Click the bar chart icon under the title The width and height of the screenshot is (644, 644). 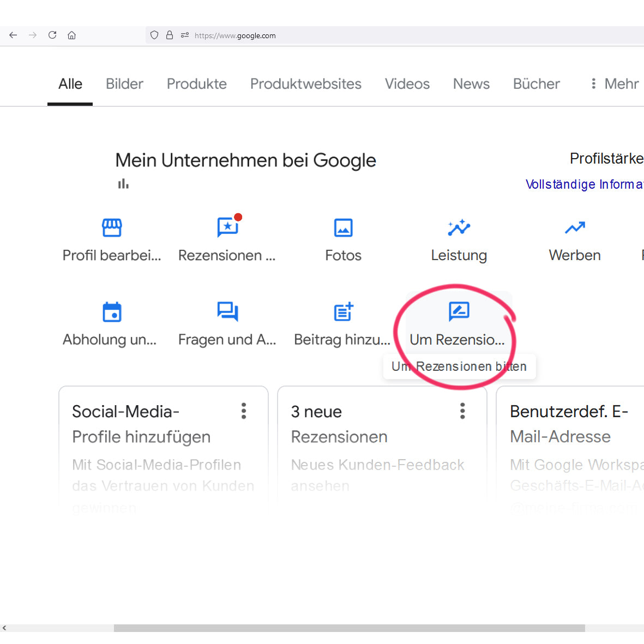(x=123, y=184)
